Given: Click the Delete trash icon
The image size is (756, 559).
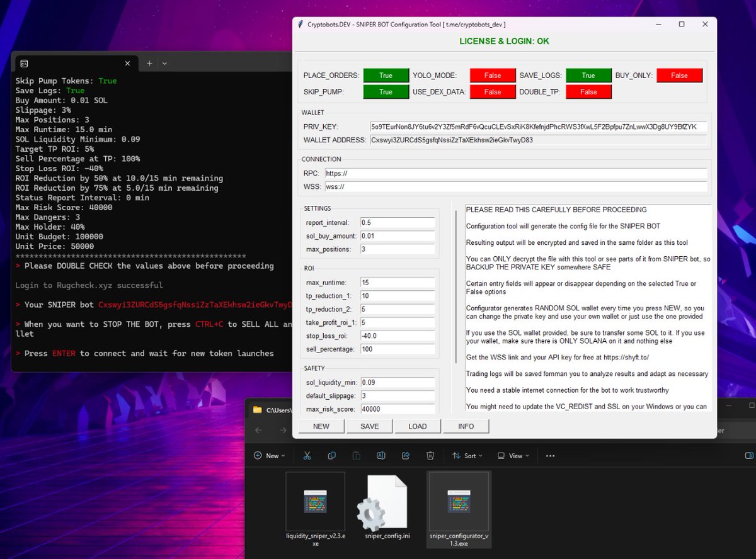Looking at the screenshot, I should tap(430, 456).
